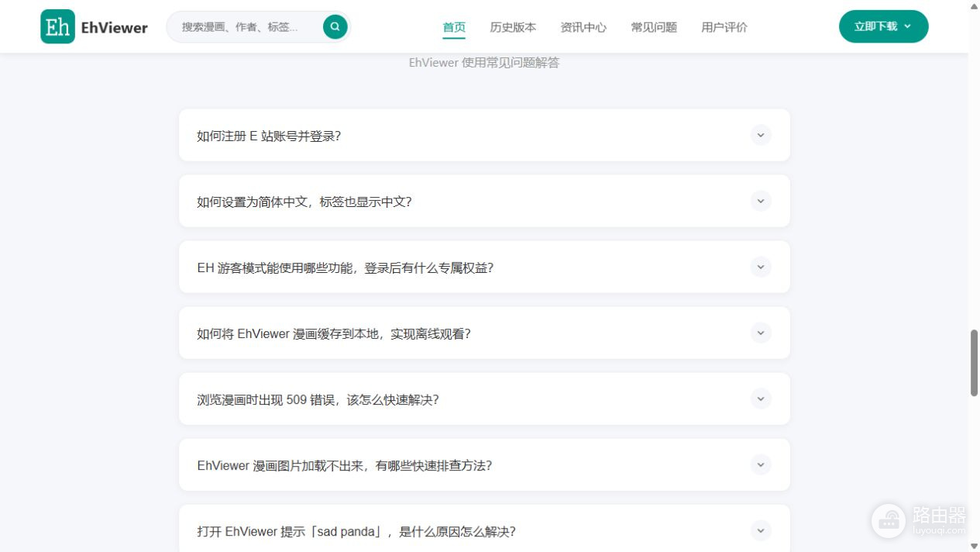Viewport: 980px width, 552px height.
Task: Click question text 浏览漫画时出现 509 错误
Action: pyautogui.click(x=318, y=399)
